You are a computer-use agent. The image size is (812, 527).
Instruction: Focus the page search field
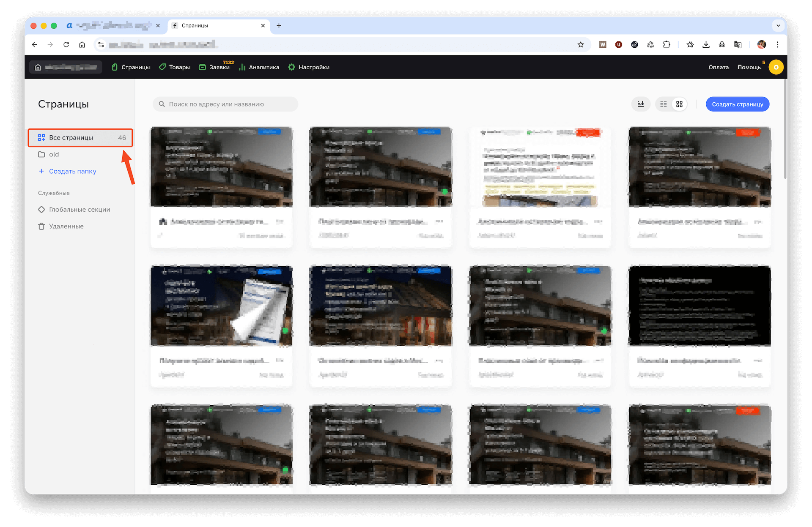[228, 104]
